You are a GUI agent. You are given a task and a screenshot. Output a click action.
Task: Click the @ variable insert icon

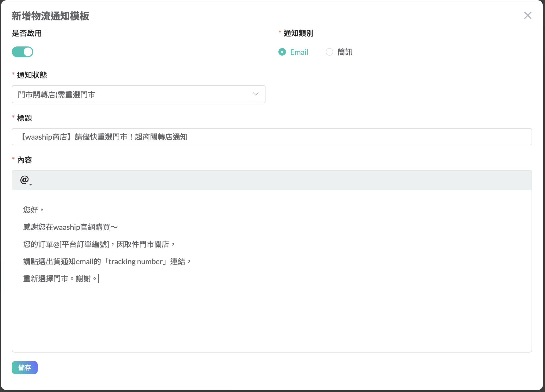[24, 179]
